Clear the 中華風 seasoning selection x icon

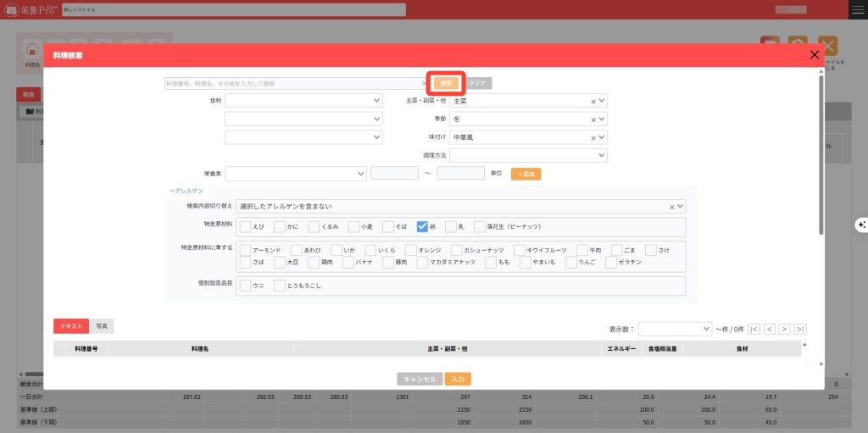pos(593,137)
